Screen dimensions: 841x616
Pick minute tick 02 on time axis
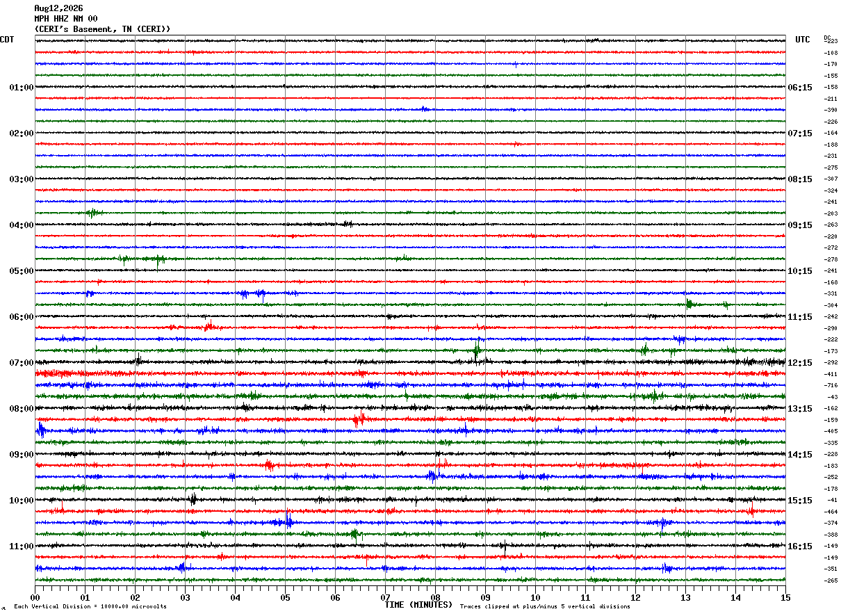pos(135,597)
